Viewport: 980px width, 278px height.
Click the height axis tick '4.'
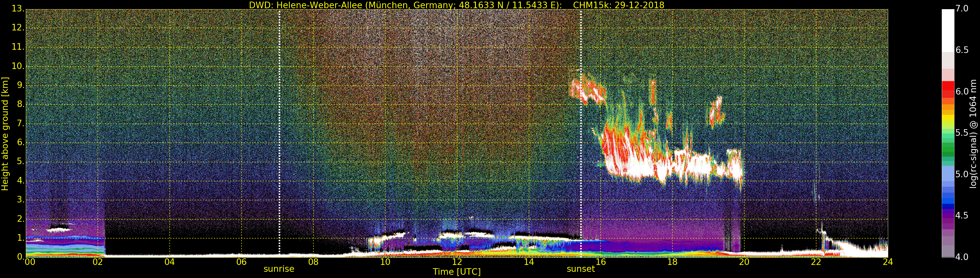point(21,181)
